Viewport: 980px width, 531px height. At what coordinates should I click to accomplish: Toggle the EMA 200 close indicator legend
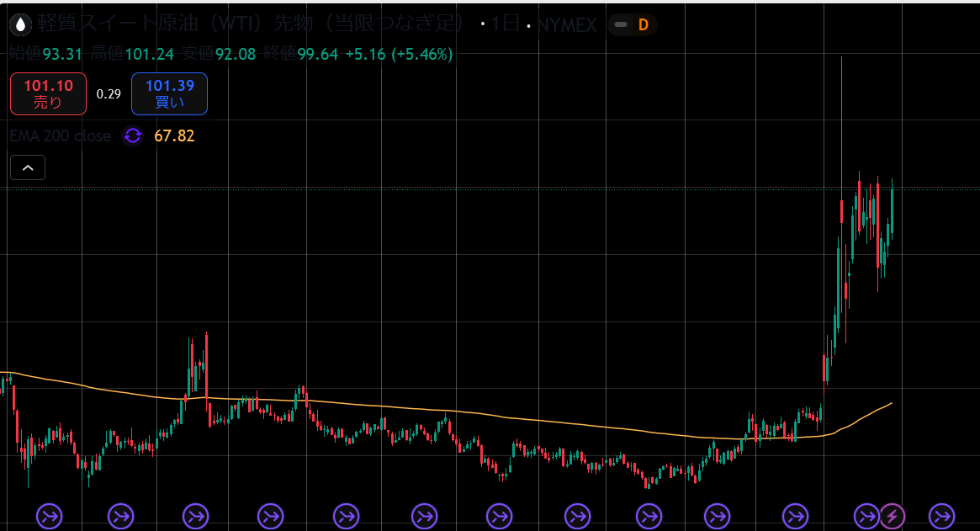(61, 135)
